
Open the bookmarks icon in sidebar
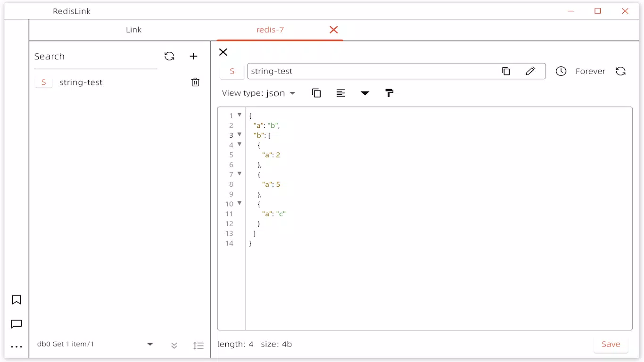[x=17, y=300]
